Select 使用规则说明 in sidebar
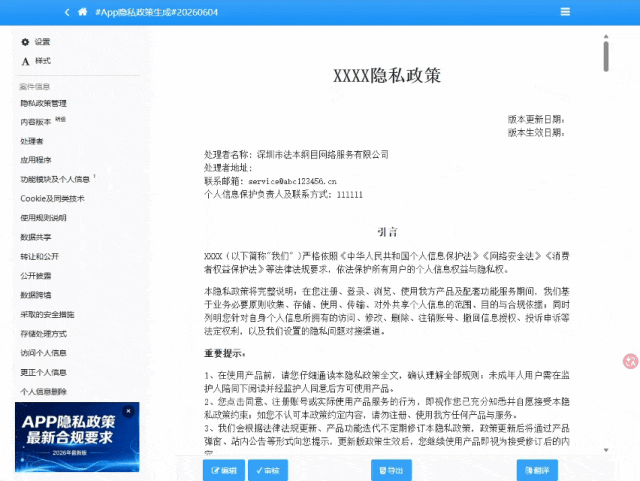 44,218
